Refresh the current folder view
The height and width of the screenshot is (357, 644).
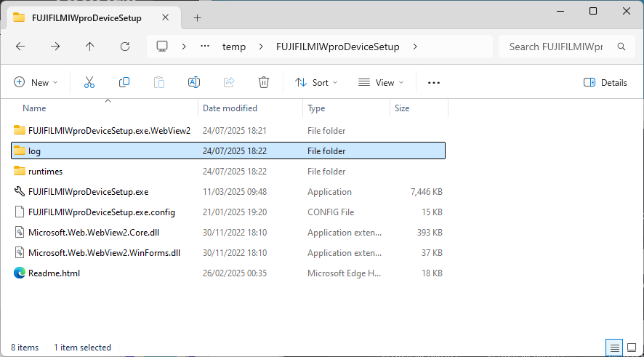tap(125, 47)
